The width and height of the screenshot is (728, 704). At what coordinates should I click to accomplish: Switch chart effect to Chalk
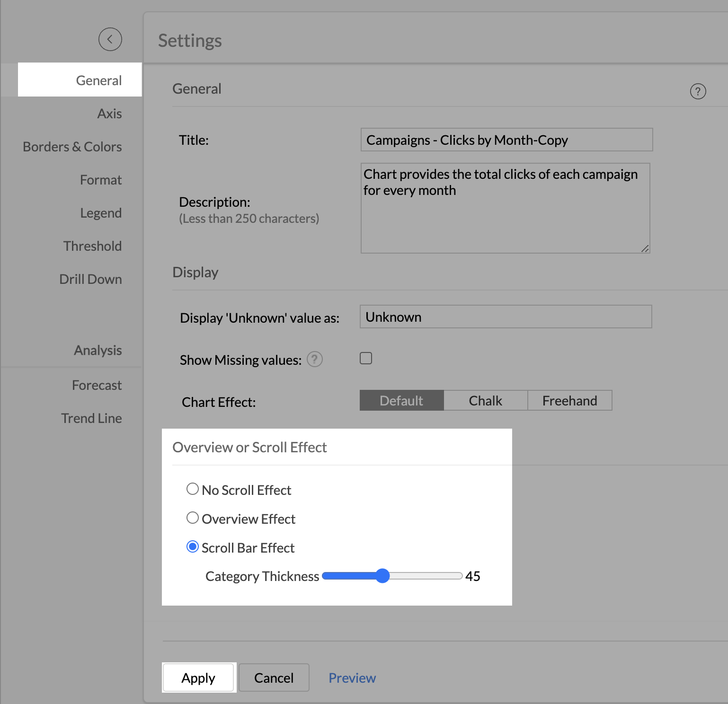coord(485,400)
